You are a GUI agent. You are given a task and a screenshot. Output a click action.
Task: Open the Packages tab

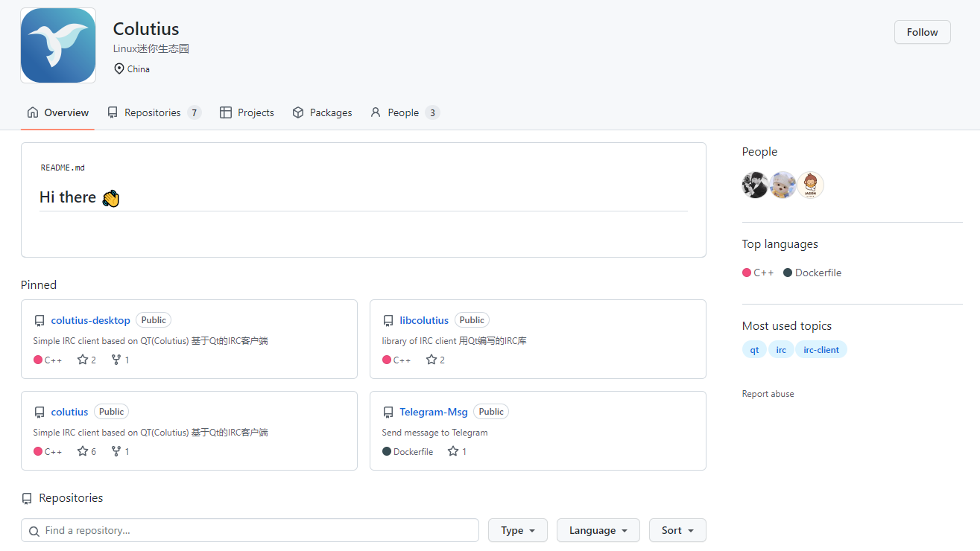322,113
